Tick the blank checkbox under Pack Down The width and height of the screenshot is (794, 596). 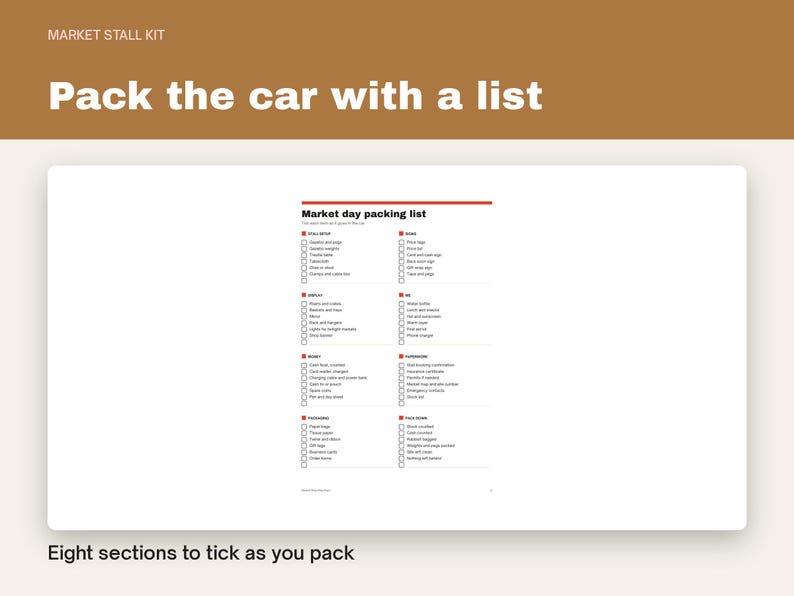pos(401,465)
